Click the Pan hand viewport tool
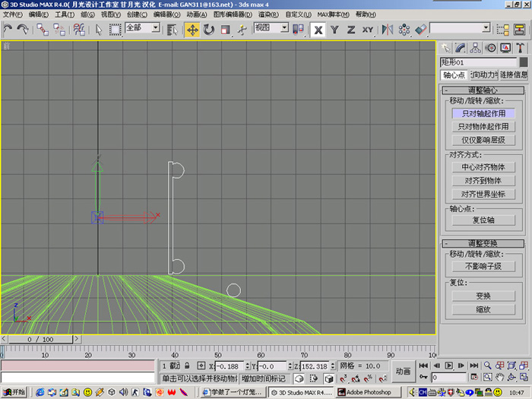Viewport: 532px width, 399px height. click(x=499, y=377)
